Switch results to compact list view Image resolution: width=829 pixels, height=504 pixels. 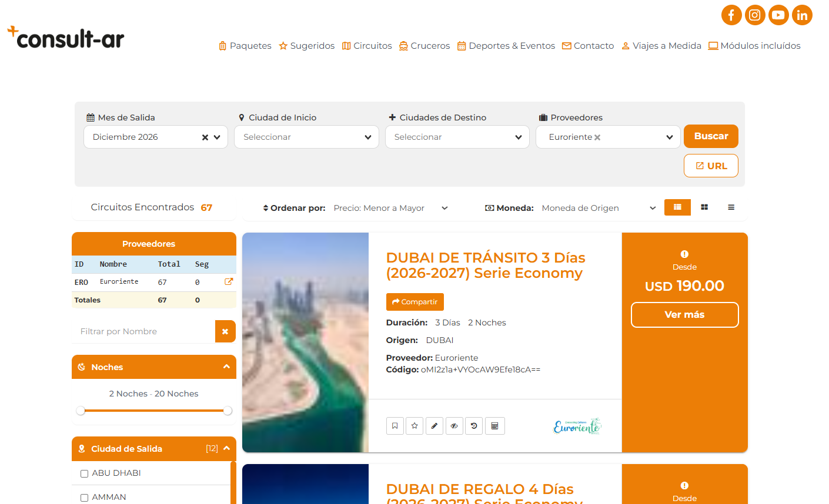[731, 207]
